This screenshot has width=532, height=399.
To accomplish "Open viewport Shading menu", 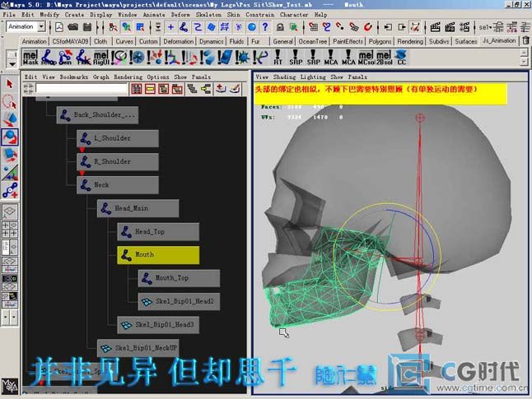I will click(x=284, y=77).
